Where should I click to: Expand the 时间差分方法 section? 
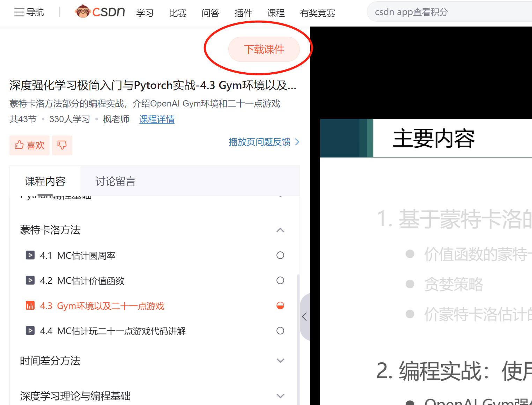(x=280, y=361)
